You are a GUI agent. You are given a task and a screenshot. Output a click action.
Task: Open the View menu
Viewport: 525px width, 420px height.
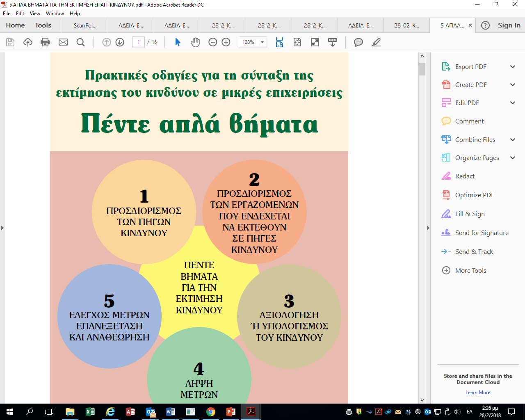(35, 14)
